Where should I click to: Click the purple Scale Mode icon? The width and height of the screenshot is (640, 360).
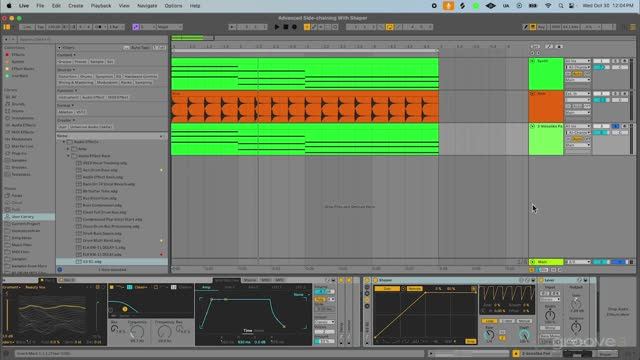click(136, 27)
